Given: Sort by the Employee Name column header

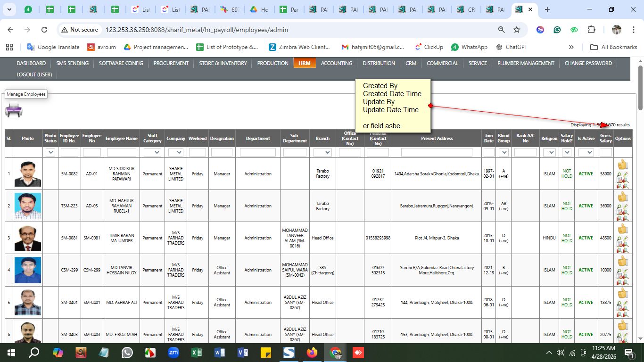Looking at the screenshot, I should [x=121, y=139].
